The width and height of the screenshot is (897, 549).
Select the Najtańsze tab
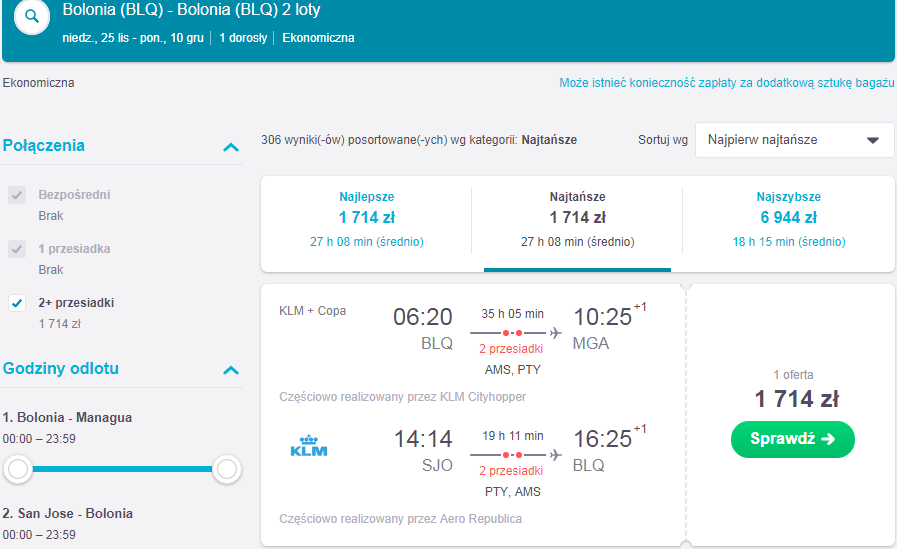point(577,220)
